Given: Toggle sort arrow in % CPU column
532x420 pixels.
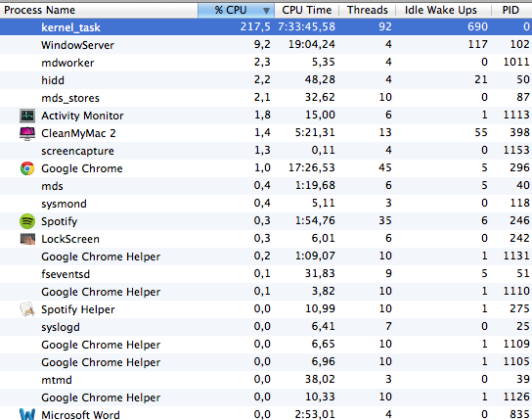Looking at the screenshot, I should pyautogui.click(x=267, y=11).
